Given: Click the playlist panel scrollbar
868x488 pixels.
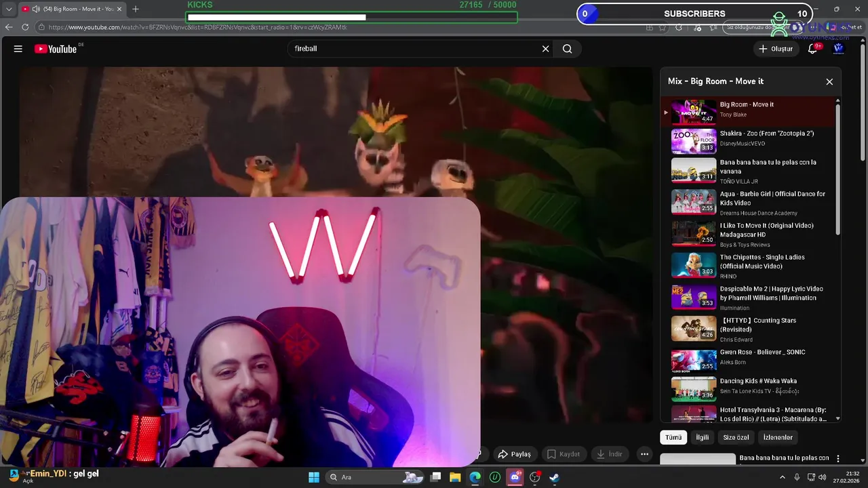Looking at the screenshot, I should (838, 169).
